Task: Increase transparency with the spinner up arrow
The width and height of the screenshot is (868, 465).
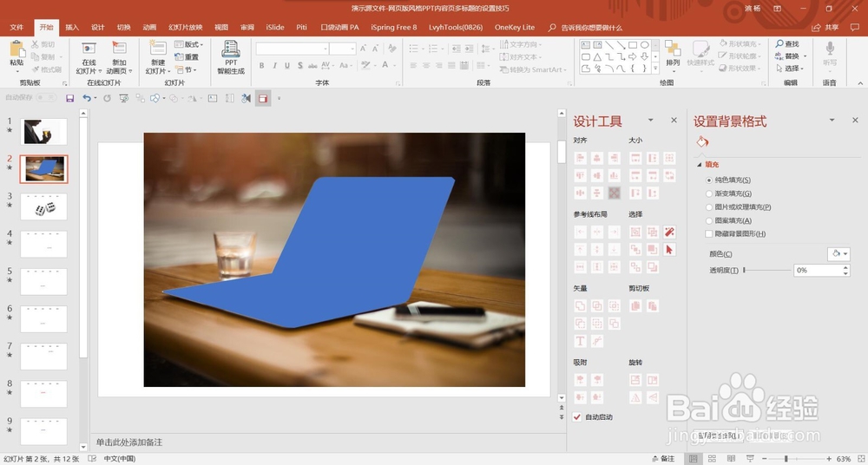Action: click(845, 267)
